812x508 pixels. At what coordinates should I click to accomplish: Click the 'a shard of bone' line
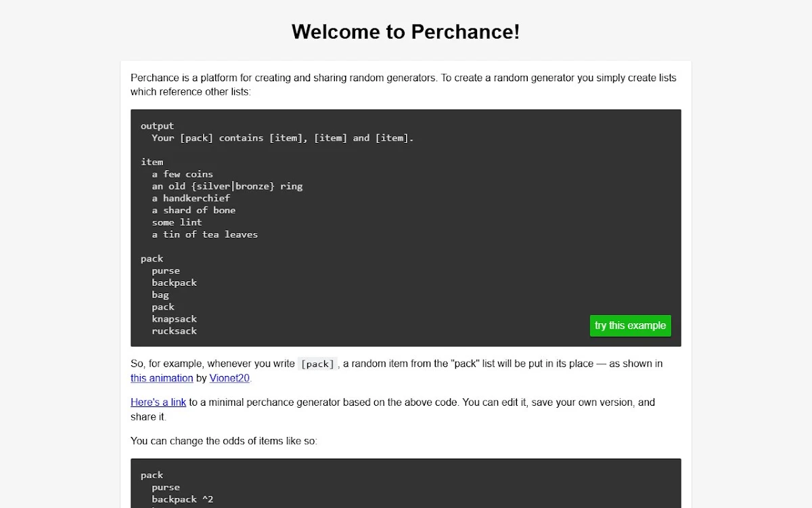(194, 211)
